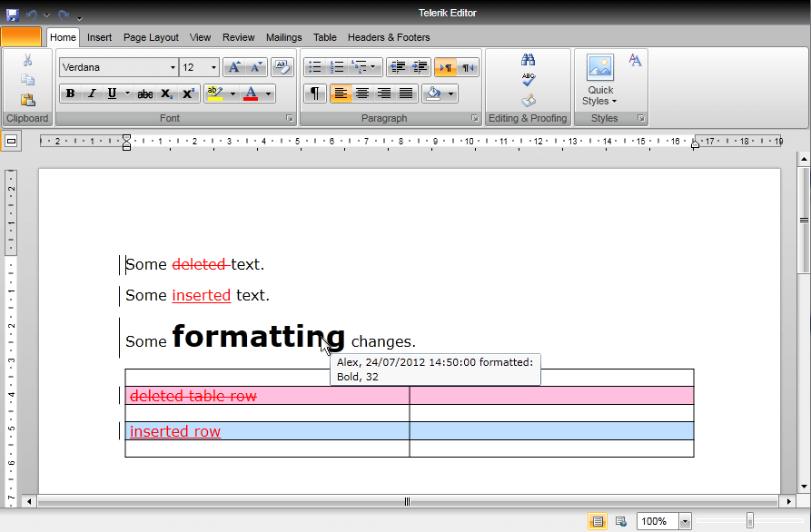
Task: Select center alignment in the Paragraph group
Action: tap(362, 94)
